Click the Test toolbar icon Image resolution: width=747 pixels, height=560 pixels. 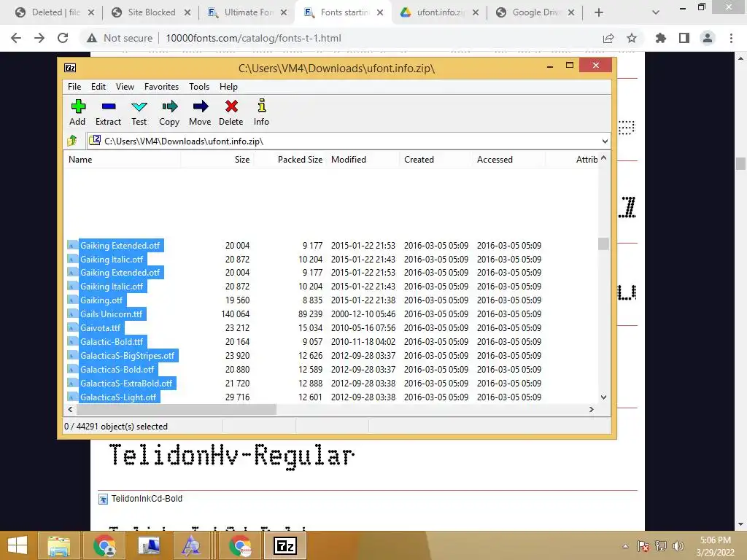click(x=139, y=106)
